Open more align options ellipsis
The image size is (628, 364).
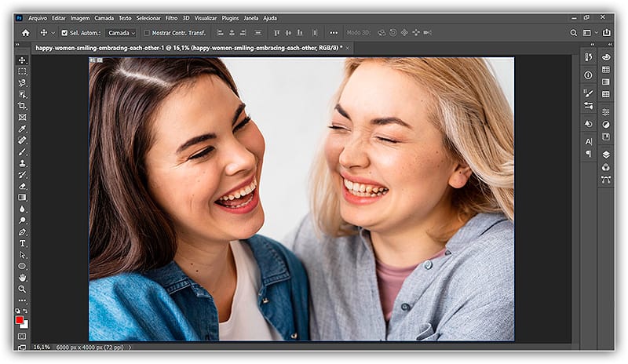(x=334, y=33)
